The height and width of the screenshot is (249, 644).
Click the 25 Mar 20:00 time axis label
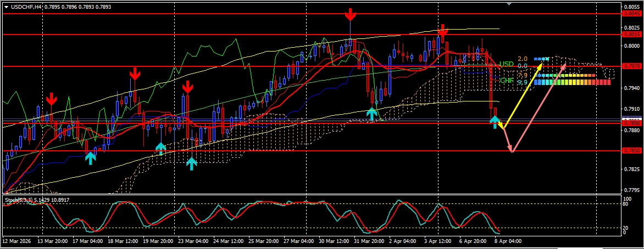tap(263, 242)
